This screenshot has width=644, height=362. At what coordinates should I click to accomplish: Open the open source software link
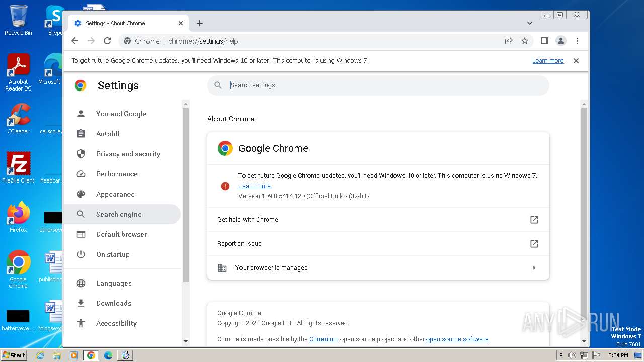tap(457, 339)
